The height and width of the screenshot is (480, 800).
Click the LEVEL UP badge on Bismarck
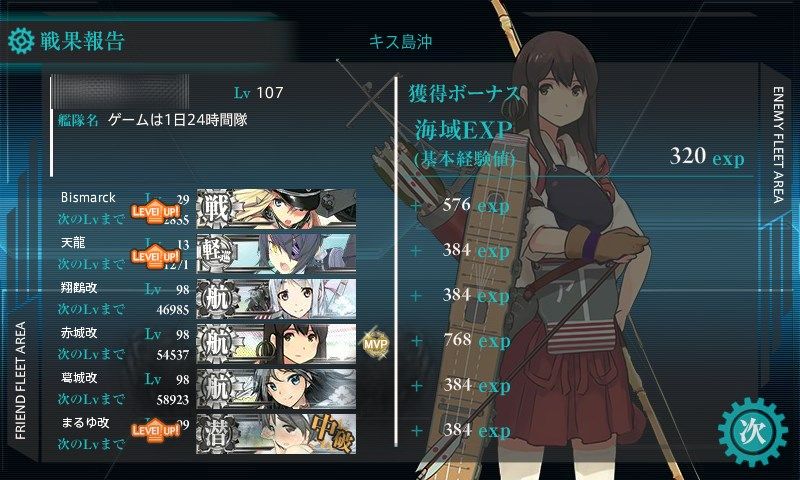click(x=156, y=211)
